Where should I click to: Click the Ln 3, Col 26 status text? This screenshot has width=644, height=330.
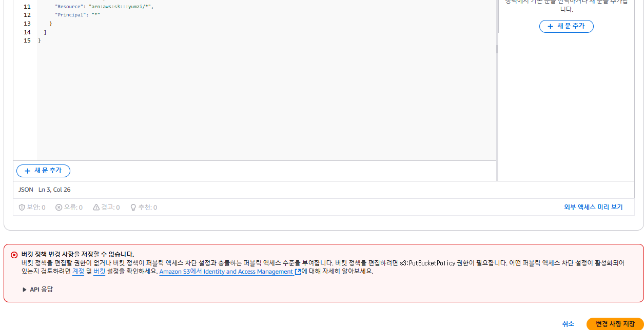click(x=54, y=190)
